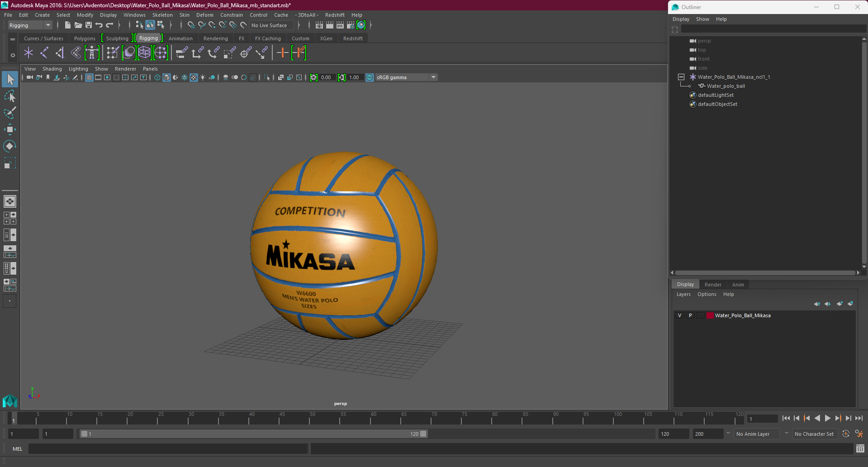Open the sRGB gamma dropdown
Screen dimensions: 868x467
[x=406, y=77]
